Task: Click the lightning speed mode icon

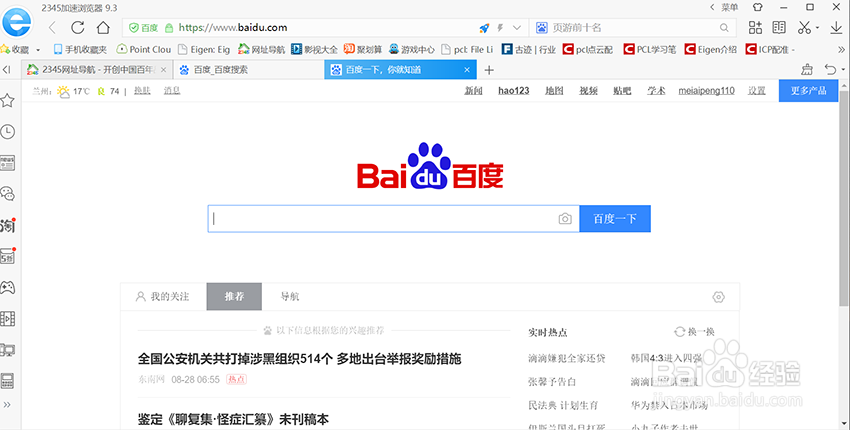Action: (501, 28)
